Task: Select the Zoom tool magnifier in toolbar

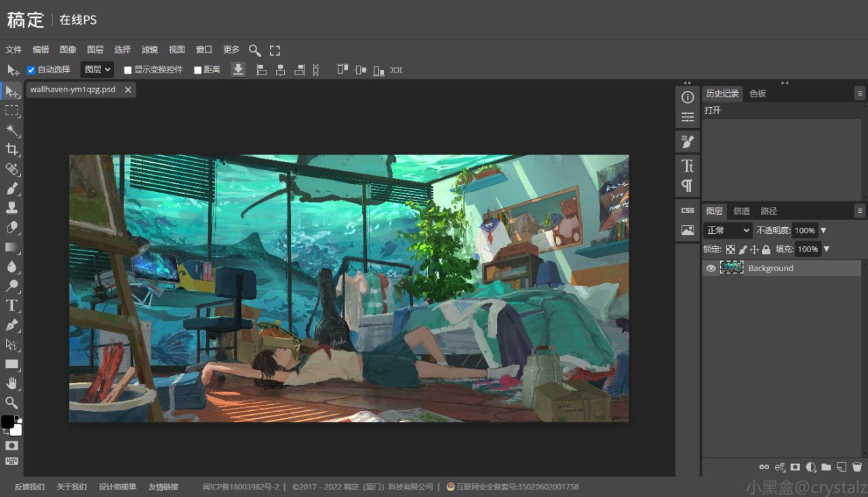Action: click(x=12, y=403)
